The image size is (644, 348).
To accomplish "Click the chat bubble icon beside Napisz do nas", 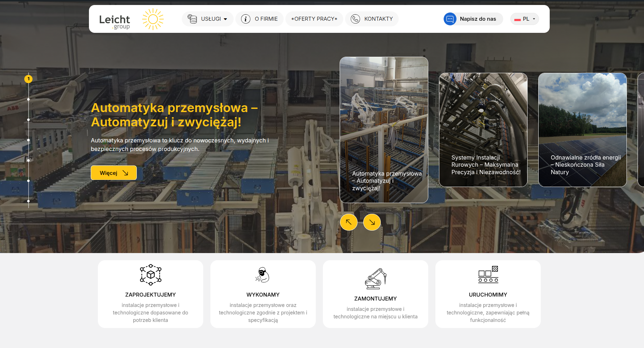I will (x=450, y=19).
